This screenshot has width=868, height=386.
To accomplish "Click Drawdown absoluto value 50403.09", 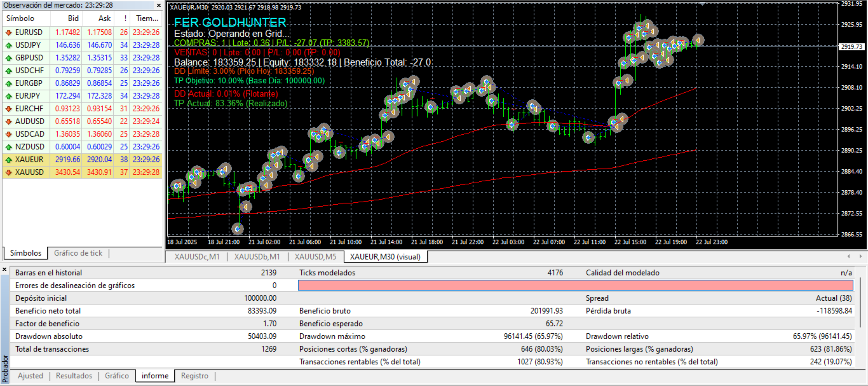I will coord(260,336).
